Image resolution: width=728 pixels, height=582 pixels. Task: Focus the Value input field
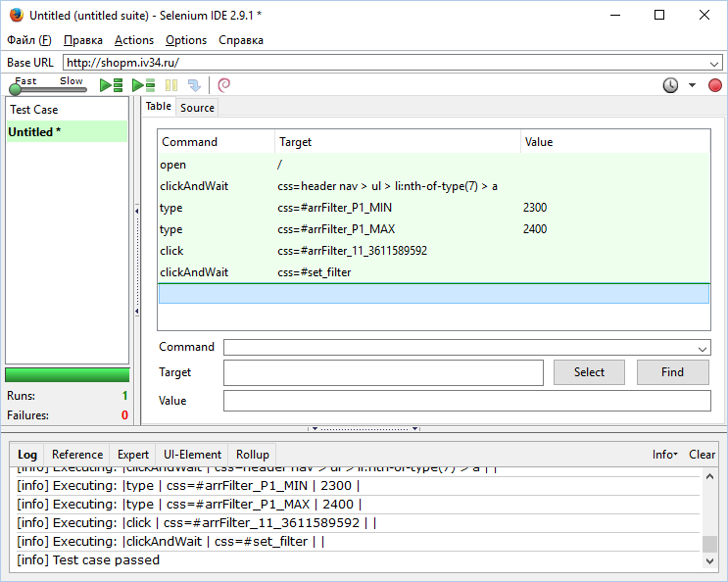click(x=467, y=401)
